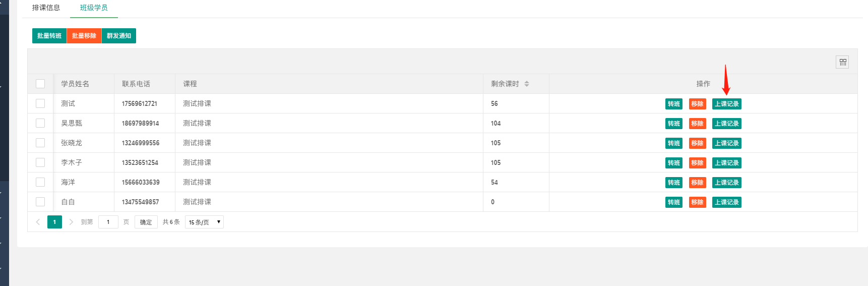The height and width of the screenshot is (286, 868).
Task: Open 上课记录 for student 测试
Action: point(727,104)
